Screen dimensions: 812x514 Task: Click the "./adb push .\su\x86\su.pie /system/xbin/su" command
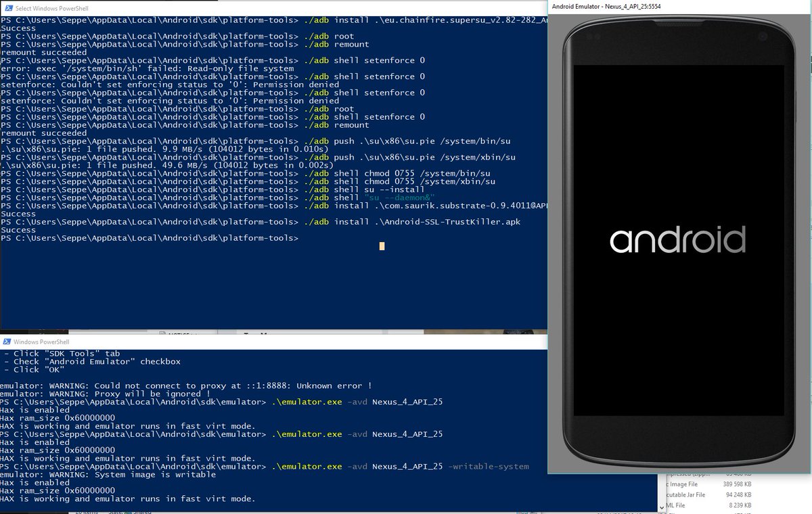pyautogui.click(x=410, y=157)
